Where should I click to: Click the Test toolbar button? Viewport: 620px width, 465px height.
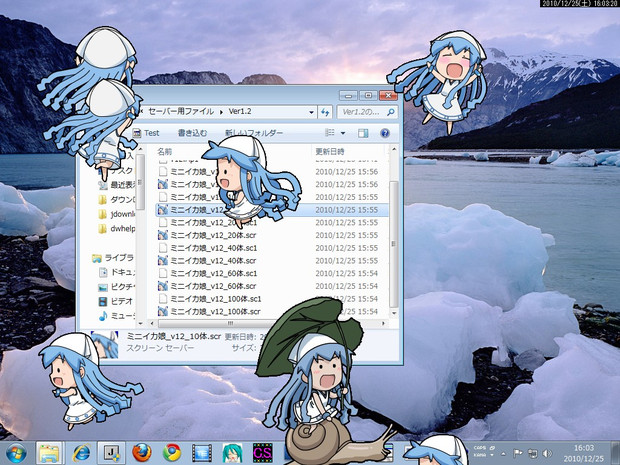point(146,133)
